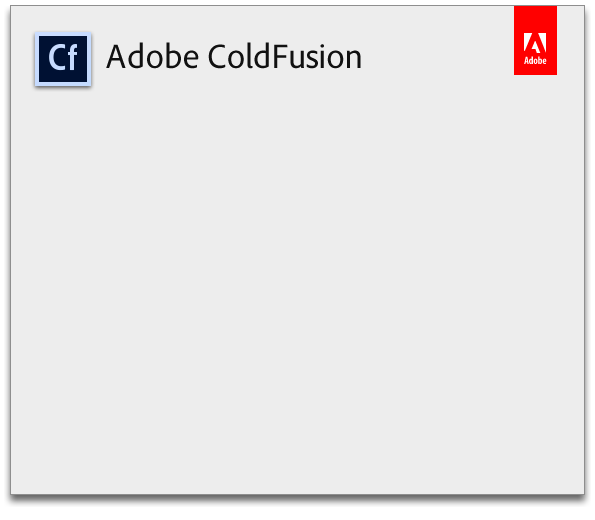Click the letters 'Cold' in the title
Image resolution: width=595 pixels, height=520 pixels.
pos(239,57)
